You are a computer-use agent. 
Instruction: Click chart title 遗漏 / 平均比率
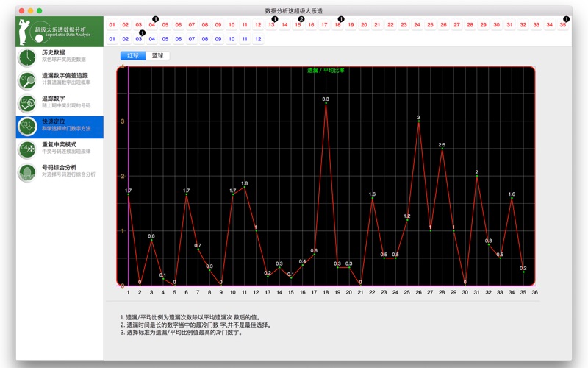[x=326, y=70]
